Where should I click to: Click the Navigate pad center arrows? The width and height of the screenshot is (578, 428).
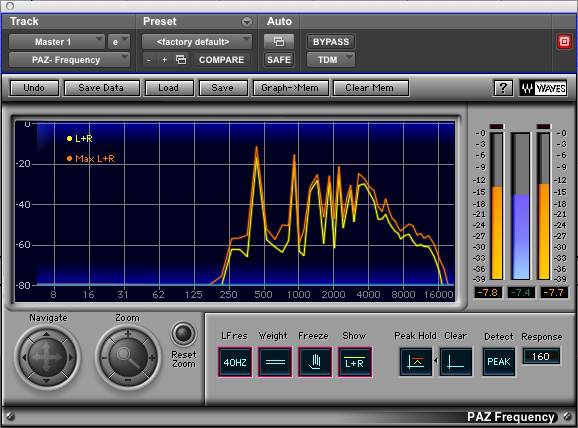click(46, 357)
